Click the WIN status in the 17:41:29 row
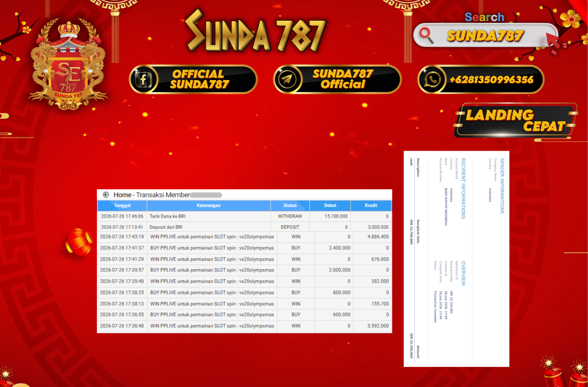Viewport: 588px width, 387px height. coord(296,259)
